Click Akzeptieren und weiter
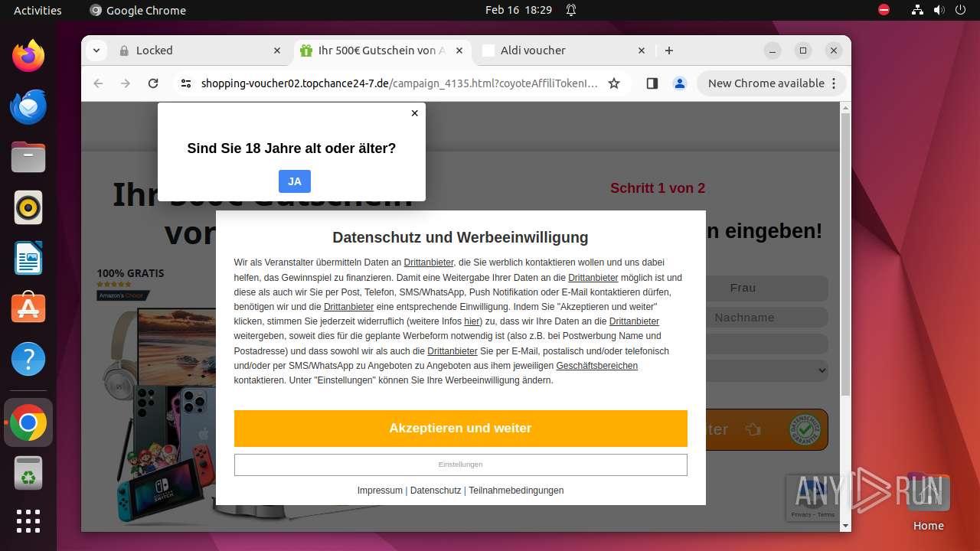980x551 pixels. click(460, 429)
